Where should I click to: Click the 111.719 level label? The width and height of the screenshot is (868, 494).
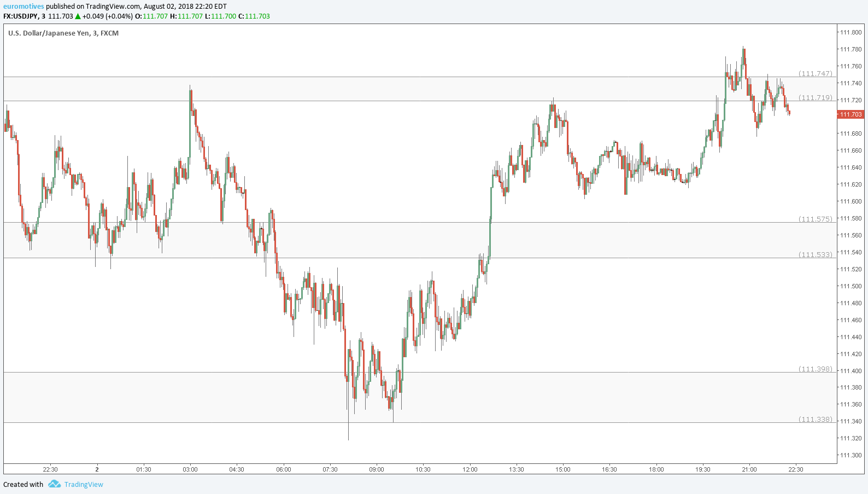[816, 97]
